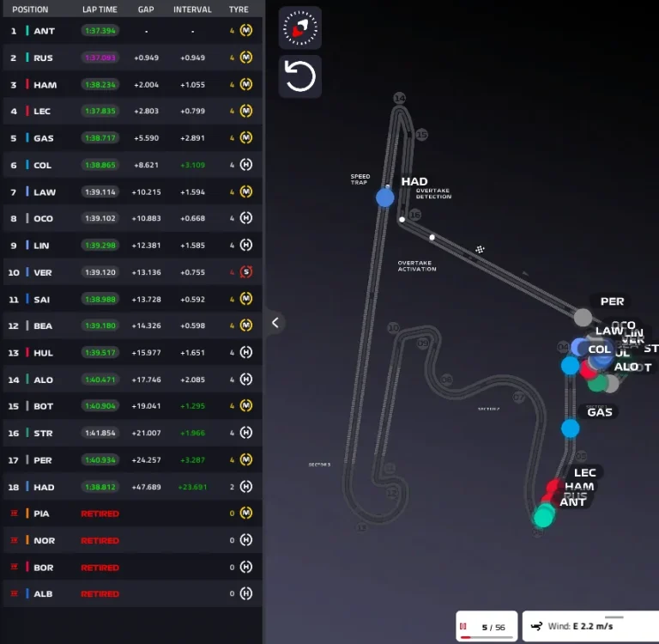Click the LEC label on the track map
The height and width of the screenshot is (644, 659).
click(x=585, y=473)
